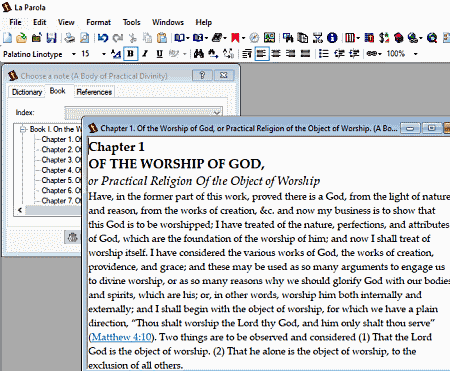Click the Print icon in toolbar
The height and width of the screenshot is (371, 450).
pyautogui.click(x=70, y=38)
